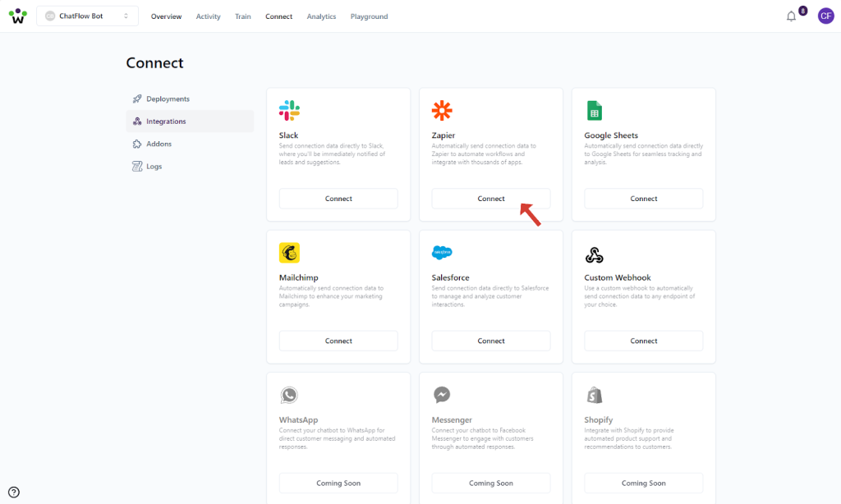This screenshot has height=504, width=841.
Task: Switch to the Analytics tab
Action: click(x=321, y=16)
